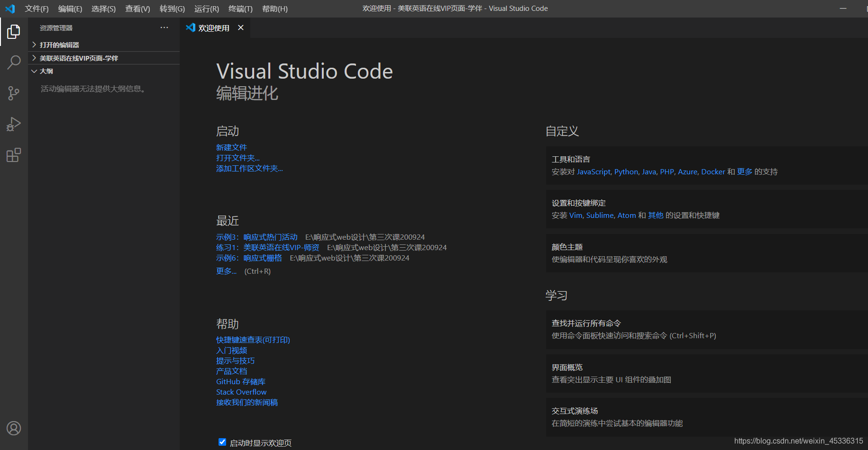The height and width of the screenshot is (450, 868).
Task: Click the 打开文件夹... link
Action: (x=238, y=158)
